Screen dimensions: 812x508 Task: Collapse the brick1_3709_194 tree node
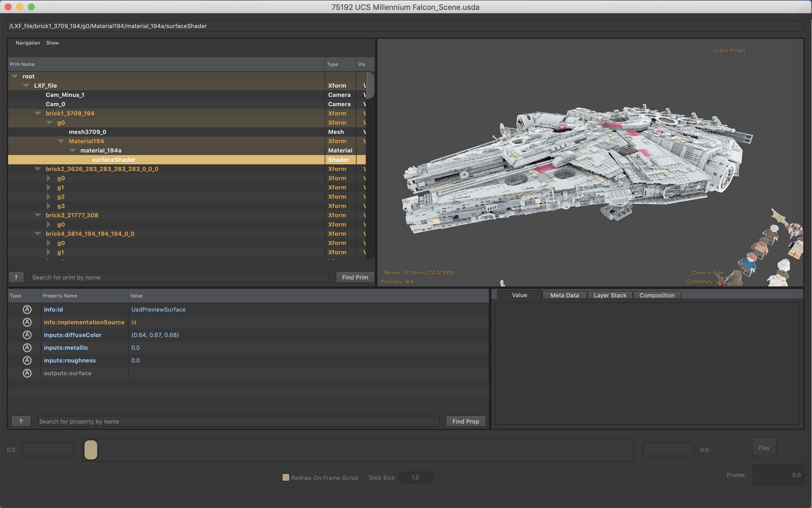(38, 114)
